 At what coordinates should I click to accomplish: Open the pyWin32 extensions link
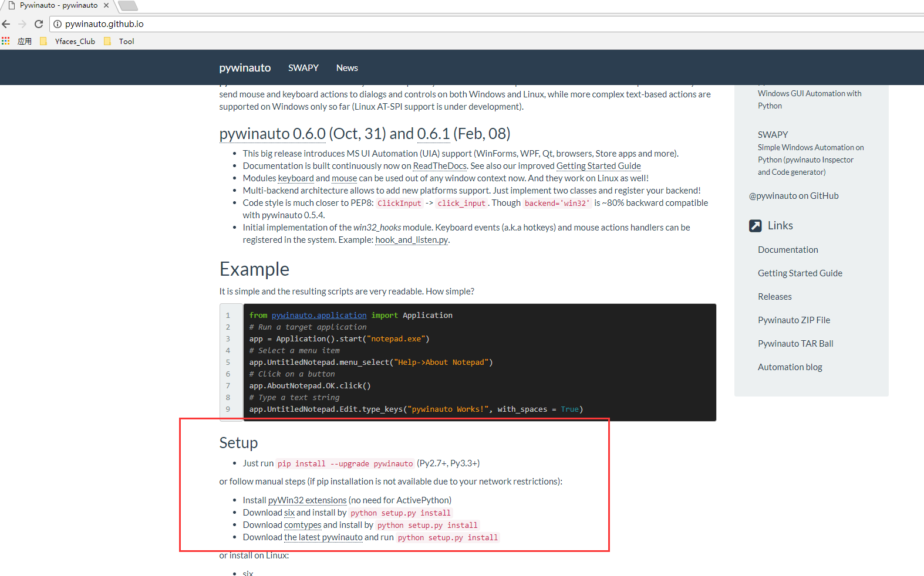tap(307, 500)
